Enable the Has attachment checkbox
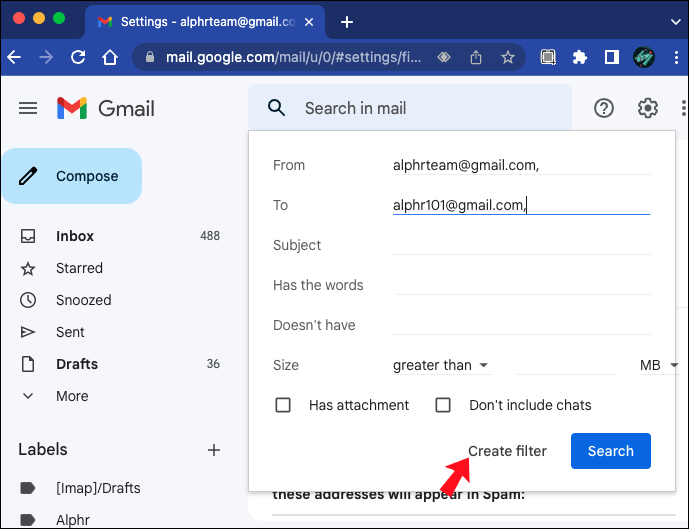 pos(283,405)
